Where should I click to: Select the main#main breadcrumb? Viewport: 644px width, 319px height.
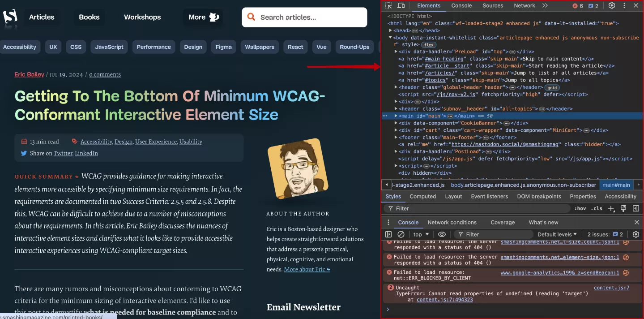pyautogui.click(x=616, y=185)
